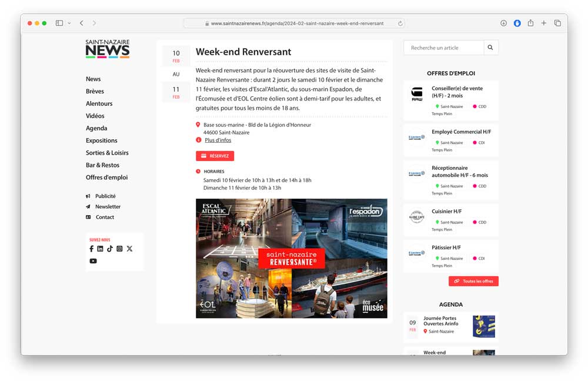The width and height of the screenshot is (588, 382).
Task: Go to Bar & Restos section
Action: click(x=102, y=165)
